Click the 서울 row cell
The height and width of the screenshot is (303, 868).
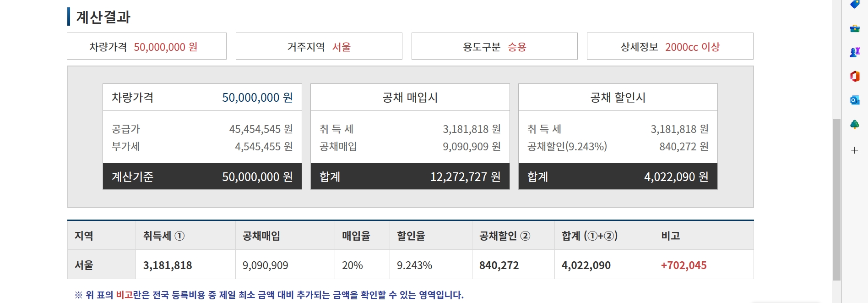point(102,265)
